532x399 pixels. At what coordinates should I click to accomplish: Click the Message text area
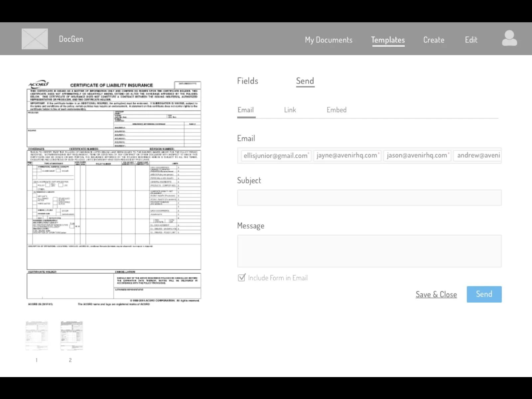point(369,251)
